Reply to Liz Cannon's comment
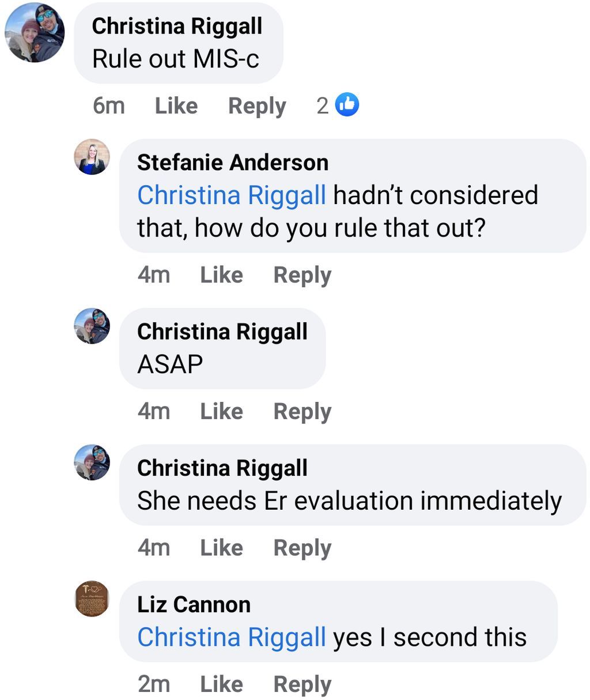 pyautogui.click(x=302, y=685)
